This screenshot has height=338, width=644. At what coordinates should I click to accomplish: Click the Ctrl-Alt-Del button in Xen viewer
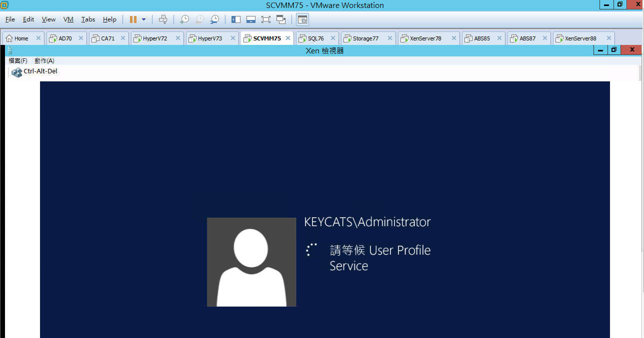click(34, 72)
